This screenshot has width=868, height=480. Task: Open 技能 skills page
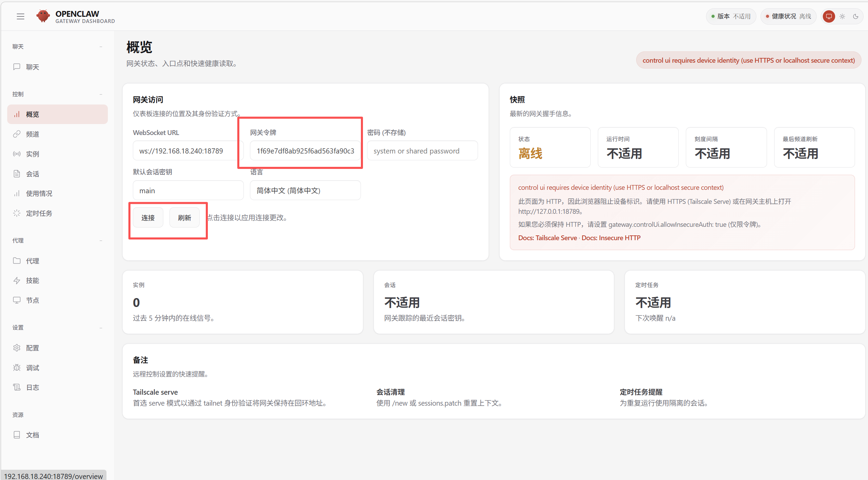point(32,281)
